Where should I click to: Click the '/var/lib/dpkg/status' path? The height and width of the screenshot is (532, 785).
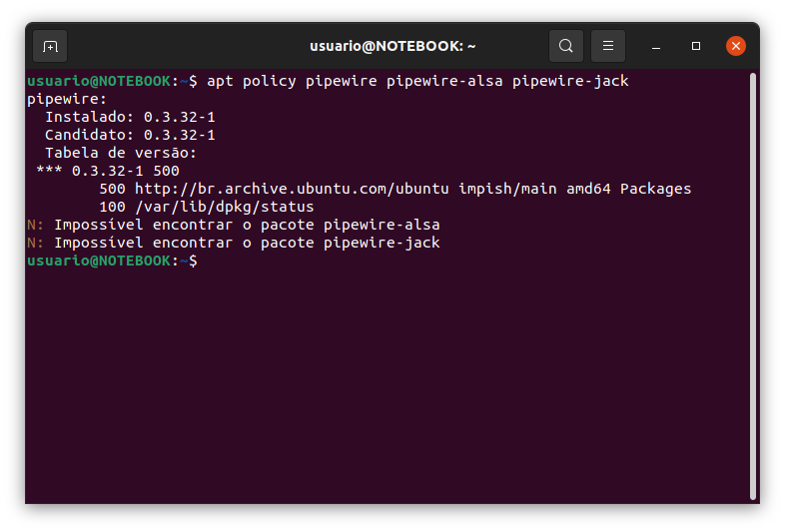225,208
